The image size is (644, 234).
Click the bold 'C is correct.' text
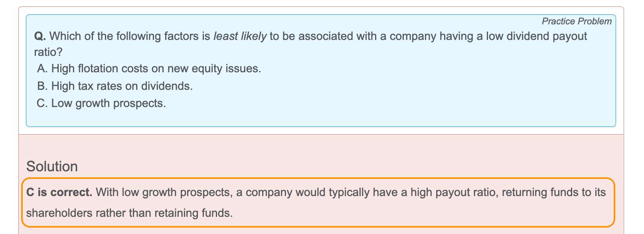59,192
